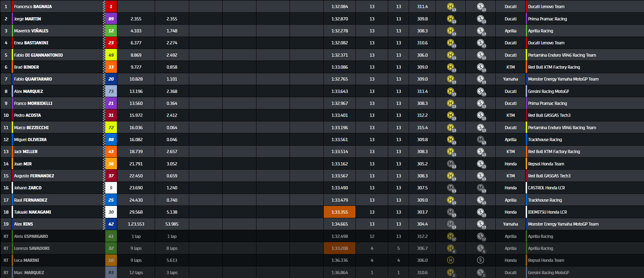Click Maverick Viñales' soft rear tyre icon
This screenshot has height=278, width=644.
(481, 31)
